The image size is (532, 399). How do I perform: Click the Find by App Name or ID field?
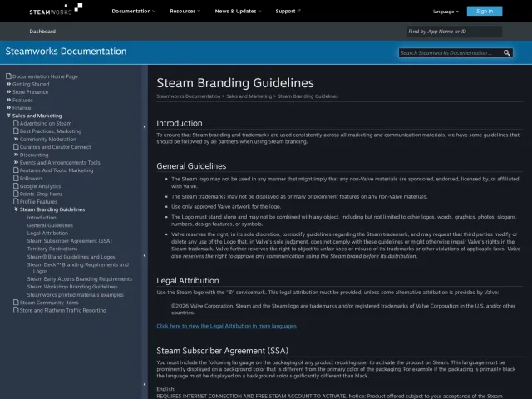tap(455, 32)
